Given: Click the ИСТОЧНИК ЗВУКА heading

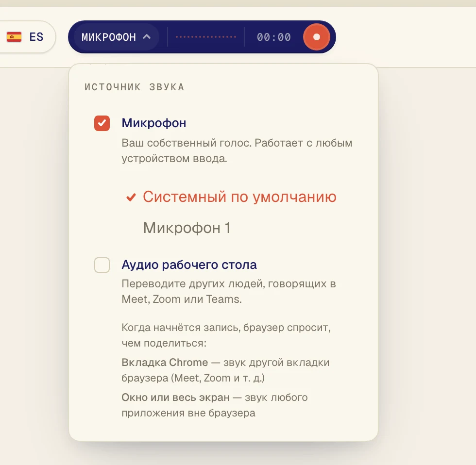Looking at the screenshot, I should click(134, 87).
